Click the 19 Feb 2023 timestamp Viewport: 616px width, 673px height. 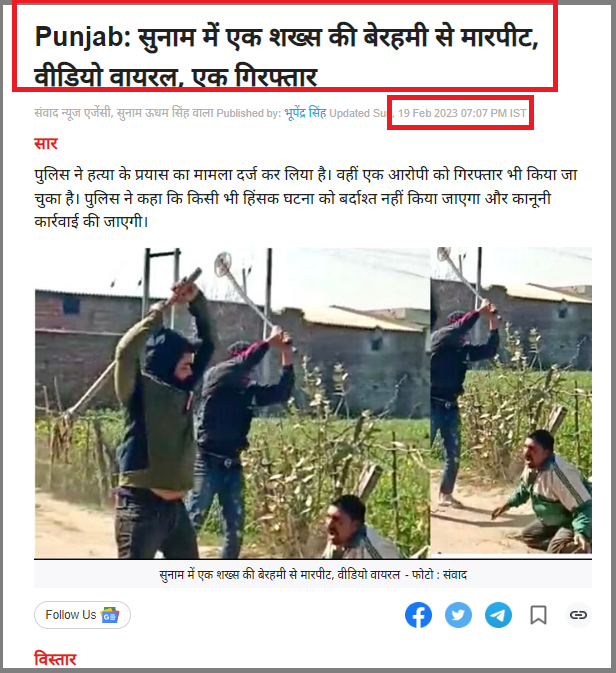click(462, 113)
